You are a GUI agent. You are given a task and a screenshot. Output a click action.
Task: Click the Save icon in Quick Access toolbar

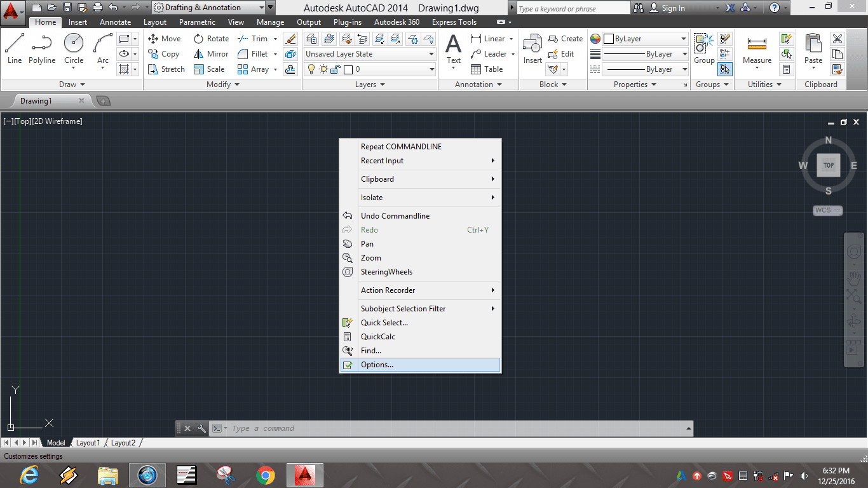click(x=67, y=8)
